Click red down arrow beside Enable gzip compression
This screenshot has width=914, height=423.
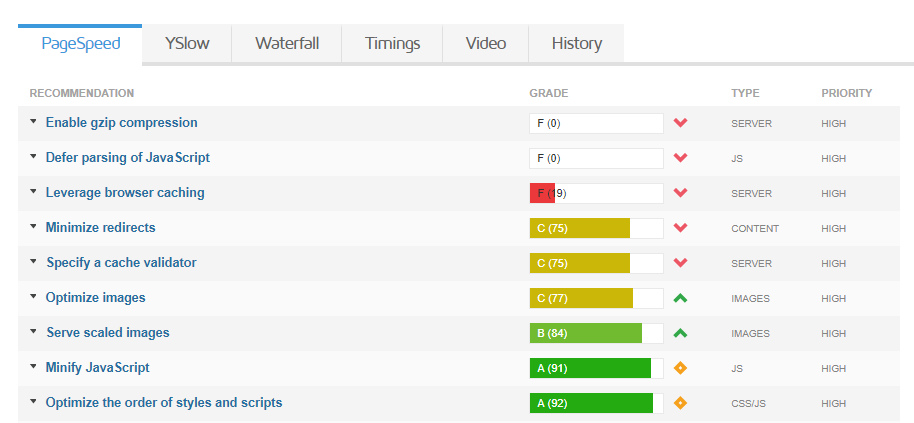680,123
